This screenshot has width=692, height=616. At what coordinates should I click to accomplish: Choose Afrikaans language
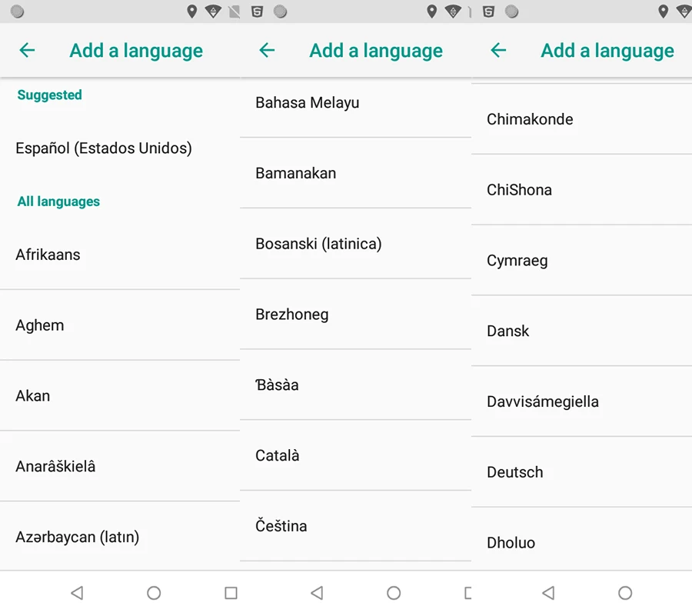[x=120, y=255]
